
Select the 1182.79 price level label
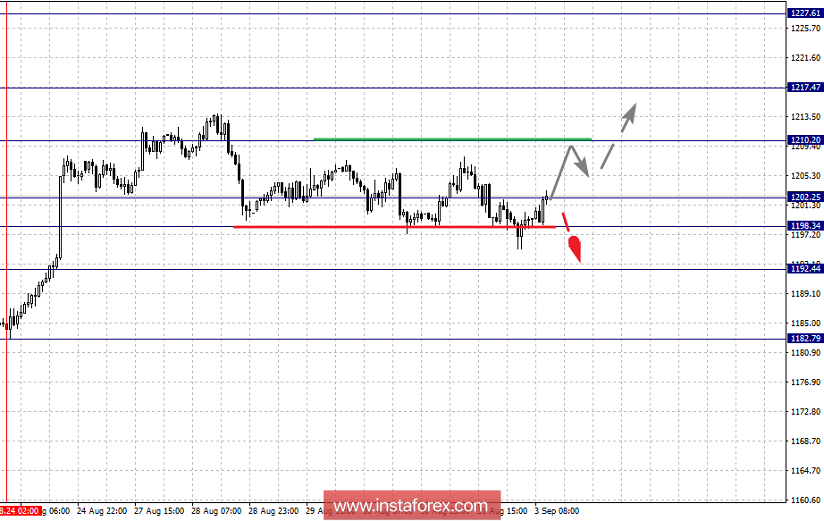coord(805,338)
